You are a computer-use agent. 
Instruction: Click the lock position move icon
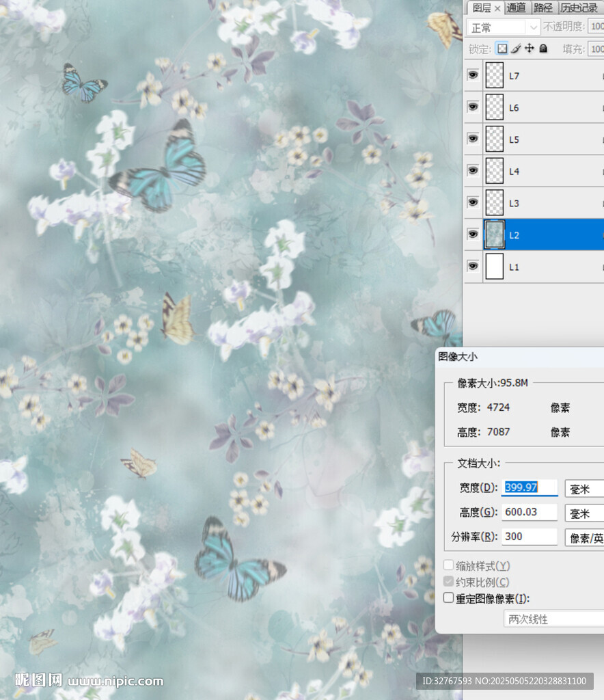pyautogui.click(x=530, y=49)
